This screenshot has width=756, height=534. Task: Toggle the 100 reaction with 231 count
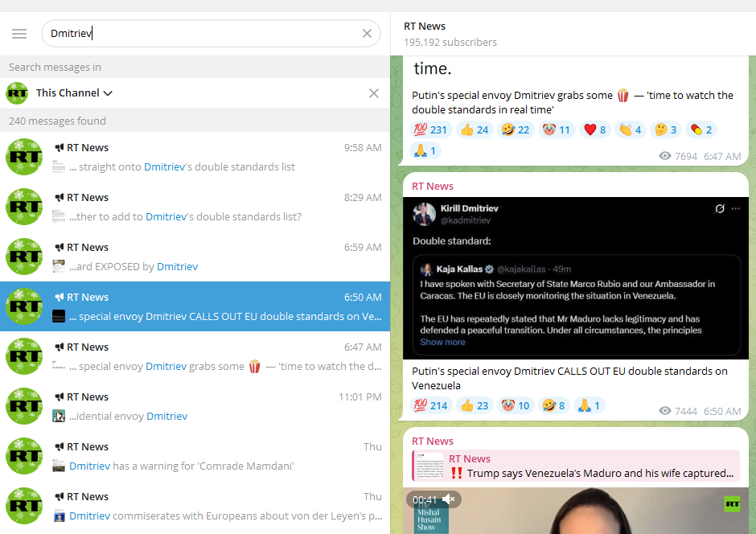click(x=432, y=129)
